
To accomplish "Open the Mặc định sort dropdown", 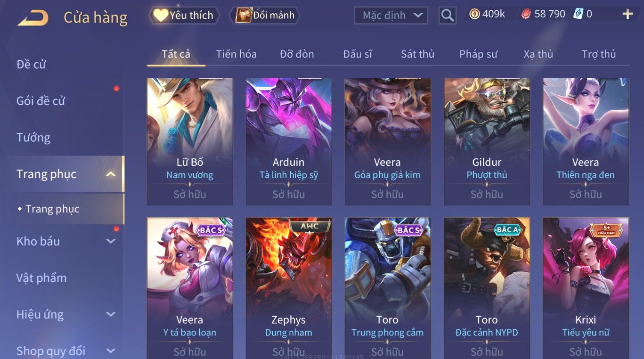I will (x=391, y=15).
